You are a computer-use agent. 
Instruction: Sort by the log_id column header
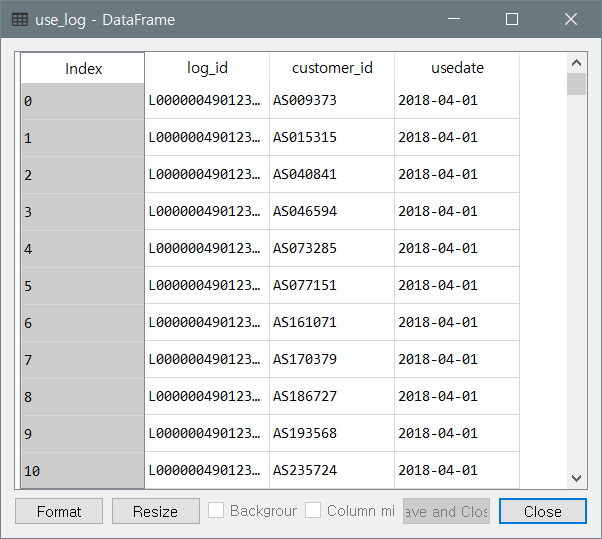[207, 68]
